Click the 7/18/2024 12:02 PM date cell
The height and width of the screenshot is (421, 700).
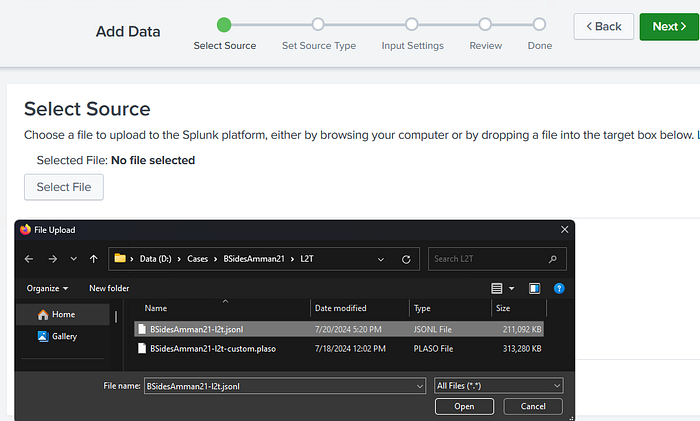350,349
